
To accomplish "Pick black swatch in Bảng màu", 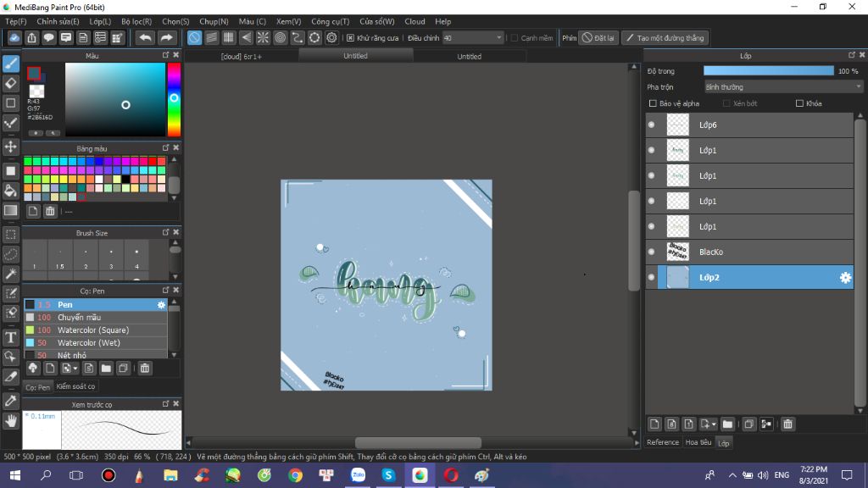I will pyautogui.click(x=126, y=180).
